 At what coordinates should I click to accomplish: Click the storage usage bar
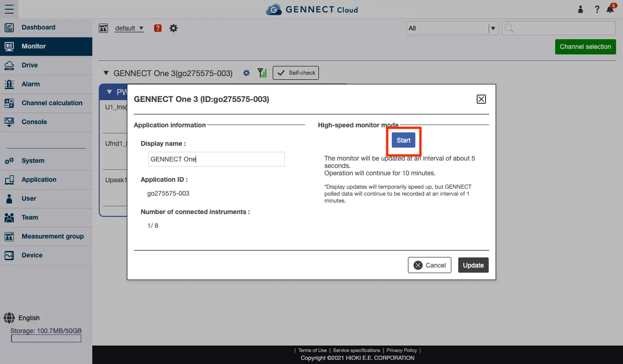[x=46, y=339]
